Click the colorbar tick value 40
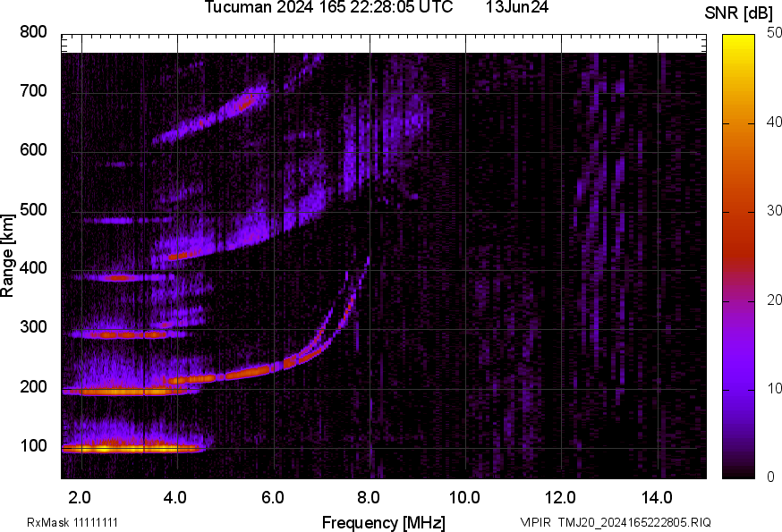This screenshot has width=782, height=532. (774, 122)
